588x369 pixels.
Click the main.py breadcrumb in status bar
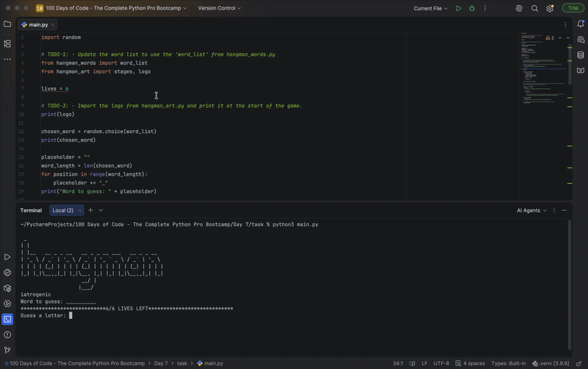[210, 363]
